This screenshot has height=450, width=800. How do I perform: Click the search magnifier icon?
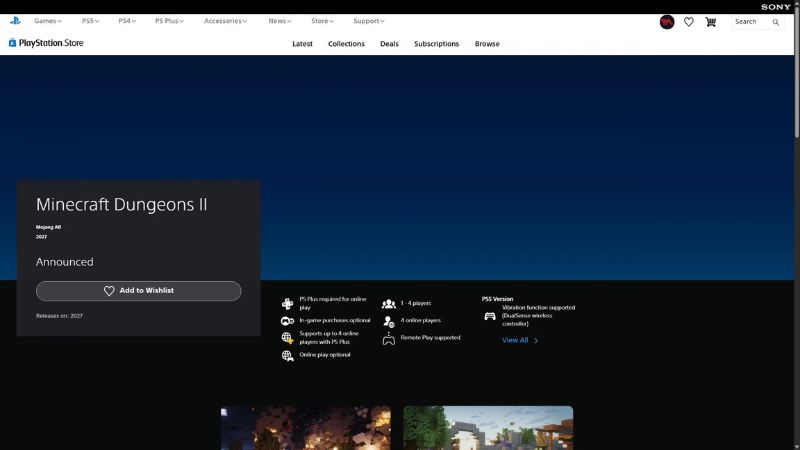[776, 22]
